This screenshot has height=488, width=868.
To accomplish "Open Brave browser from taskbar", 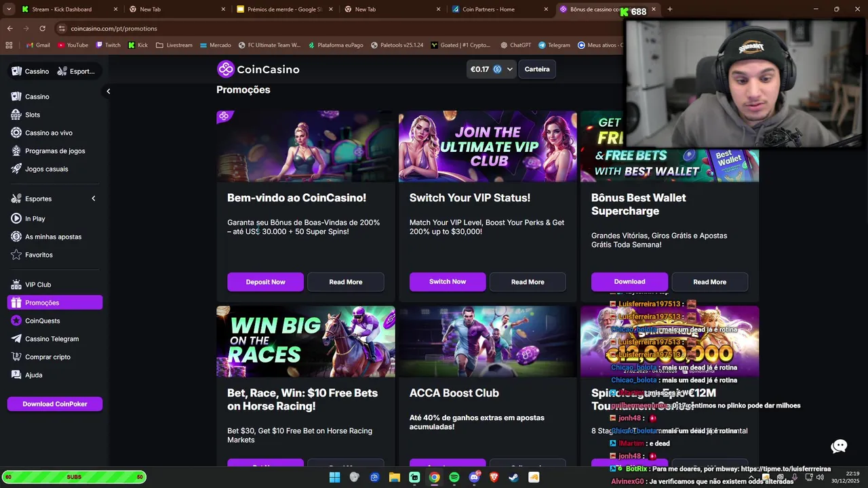I will pyautogui.click(x=494, y=477).
